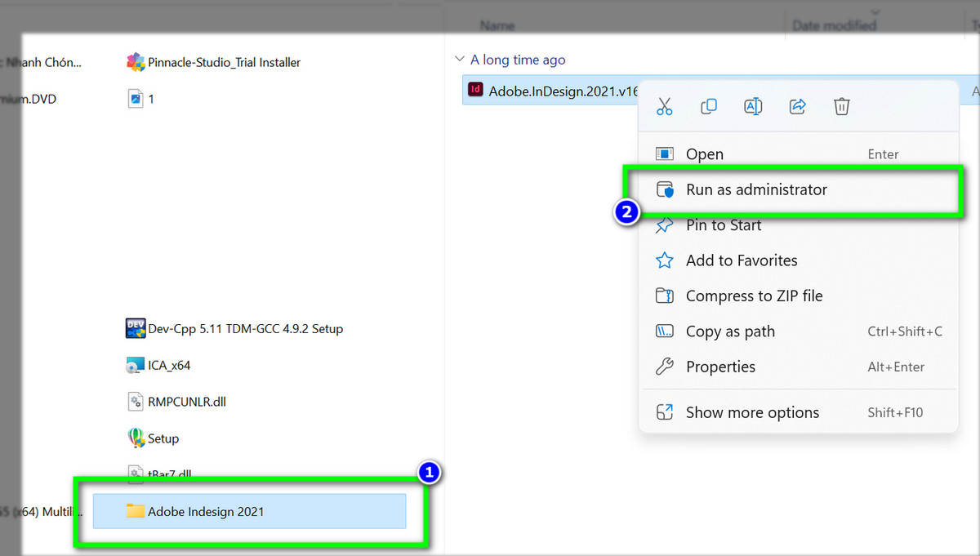Open Show more options
Image resolution: width=980 pixels, height=556 pixels.
798,412
